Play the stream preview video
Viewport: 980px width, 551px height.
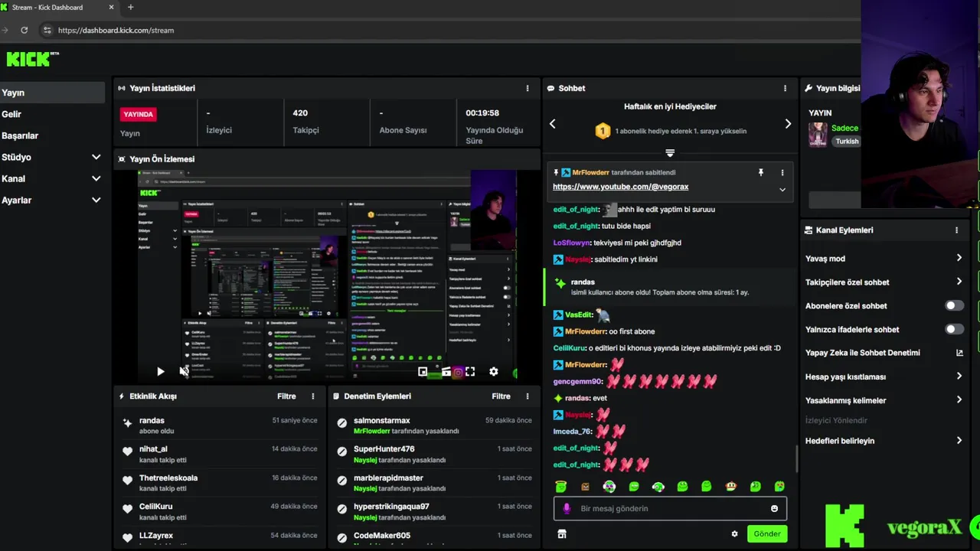[160, 371]
